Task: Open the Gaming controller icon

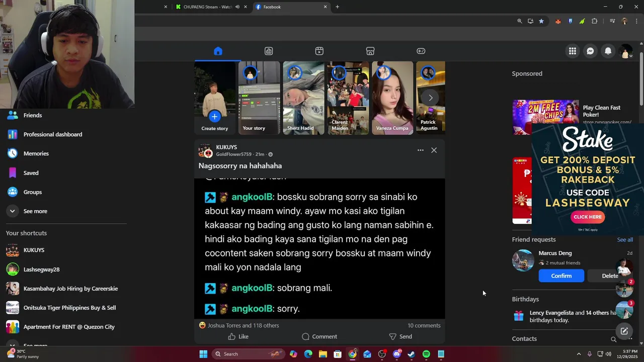Action: (x=421, y=51)
